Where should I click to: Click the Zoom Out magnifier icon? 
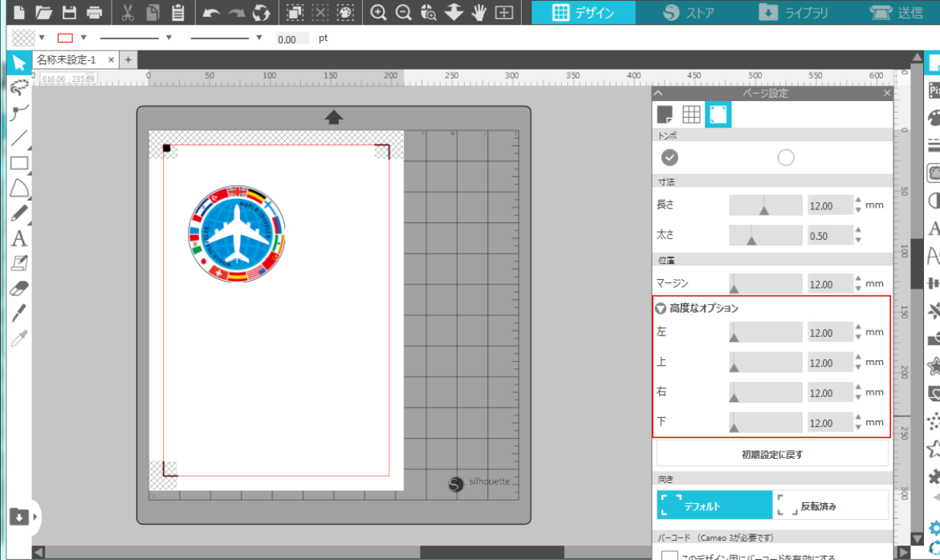coord(404,12)
